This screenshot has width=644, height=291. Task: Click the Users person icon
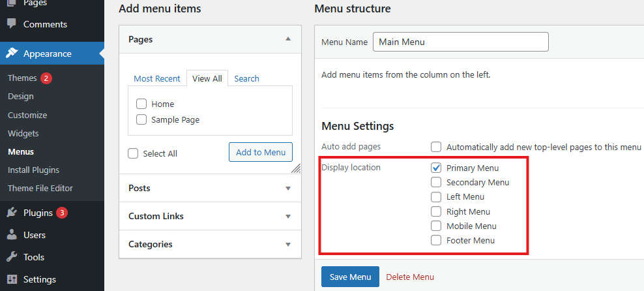coord(12,235)
